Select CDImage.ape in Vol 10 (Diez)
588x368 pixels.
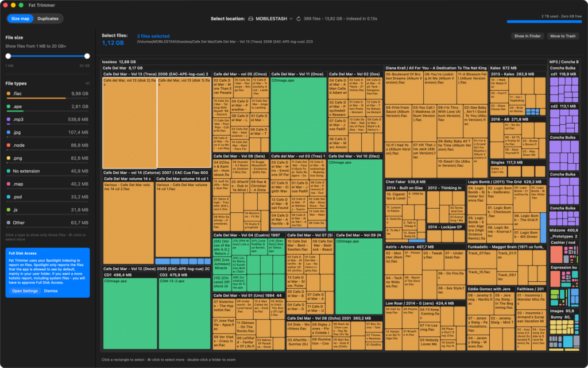[x=355, y=195]
